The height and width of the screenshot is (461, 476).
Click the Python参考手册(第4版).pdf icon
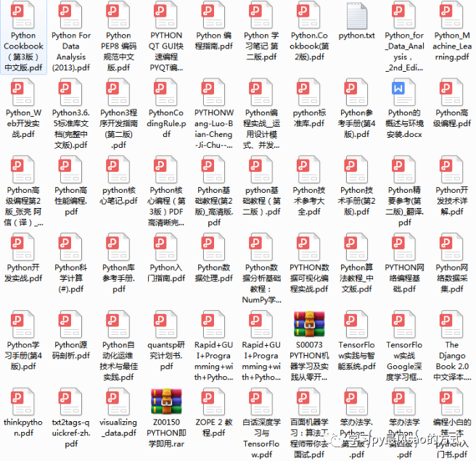point(357,92)
